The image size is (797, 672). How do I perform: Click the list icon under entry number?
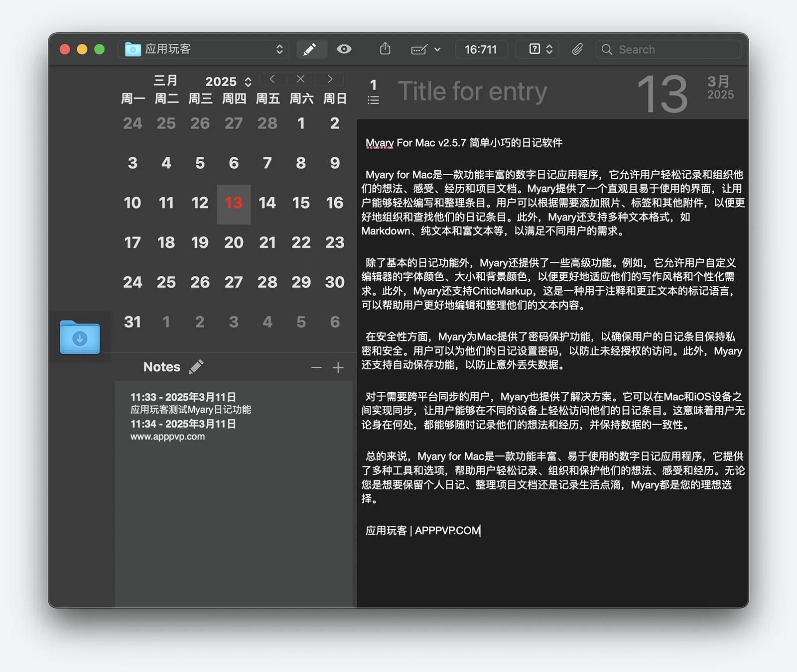373,100
